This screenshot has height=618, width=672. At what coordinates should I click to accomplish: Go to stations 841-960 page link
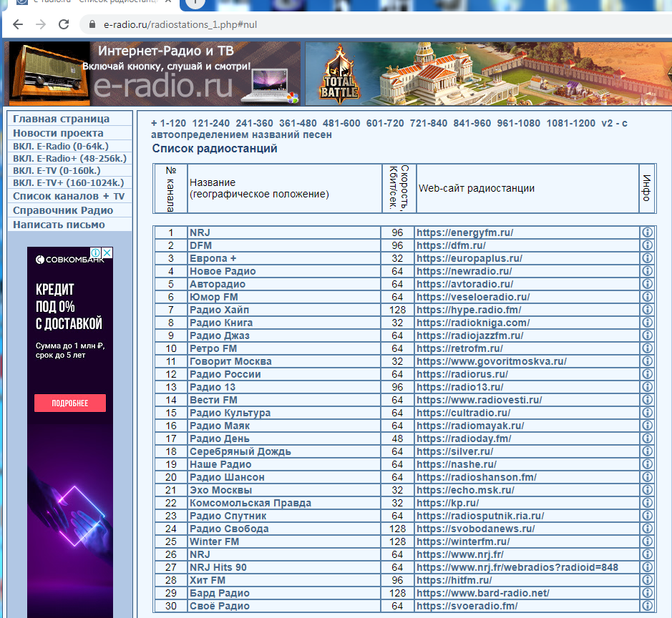pyautogui.click(x=472, y=123)
